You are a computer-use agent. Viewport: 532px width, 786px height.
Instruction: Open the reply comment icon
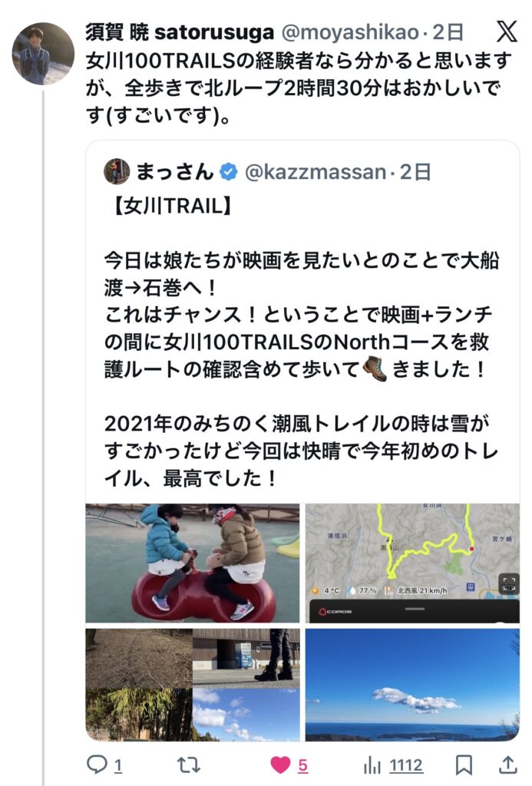pos(96,765)
